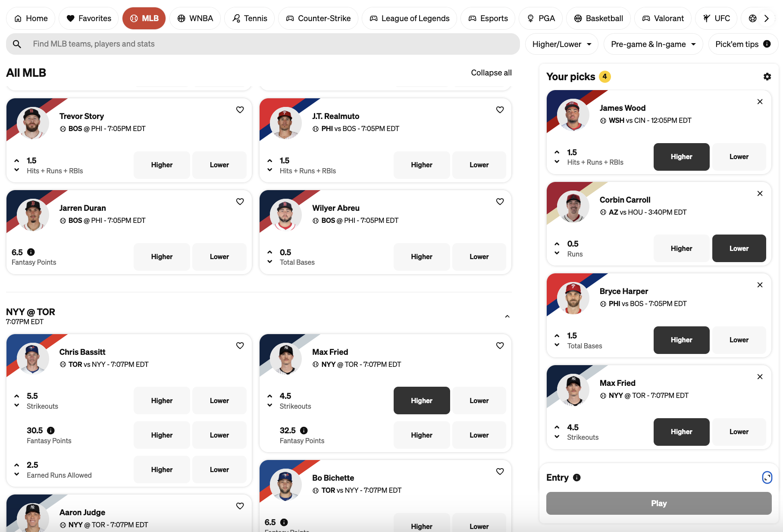
Task: Favorite Wilyer Abreu with heart icon
Action: click(500, 202)
